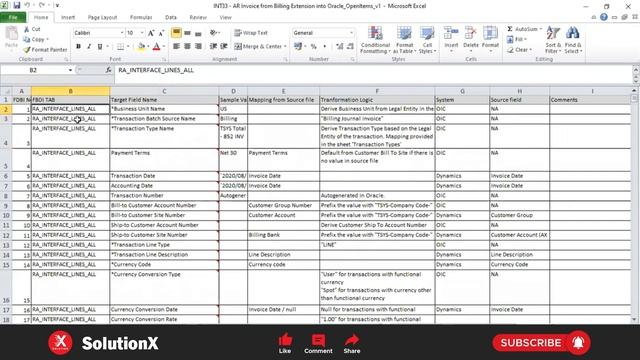Toggle Bottom Align for cells
640x360 pixels.
[x=198, y=33]
